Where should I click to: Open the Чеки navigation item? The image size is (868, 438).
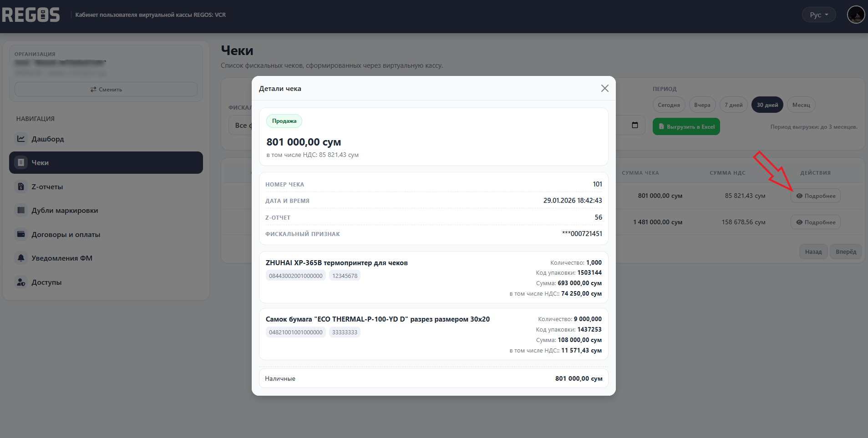pos(106,162)
